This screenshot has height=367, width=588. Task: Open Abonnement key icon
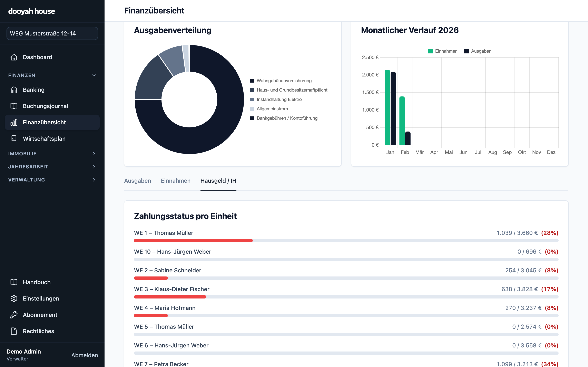pyautogui.click(x=14, y=315)
